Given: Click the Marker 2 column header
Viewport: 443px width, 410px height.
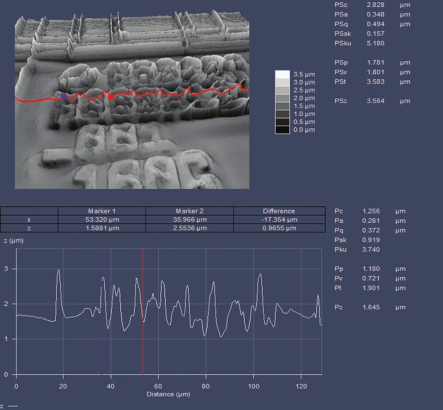Looking at the screenshot, I should coord(189,211).
